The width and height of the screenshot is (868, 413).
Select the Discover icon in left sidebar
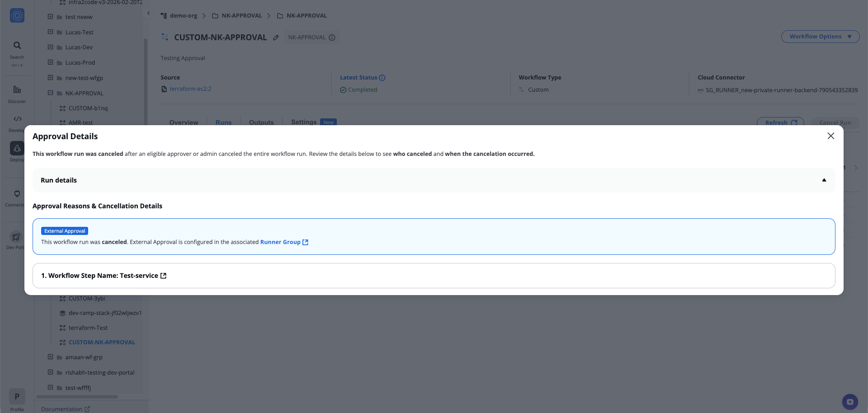point(17,89)
